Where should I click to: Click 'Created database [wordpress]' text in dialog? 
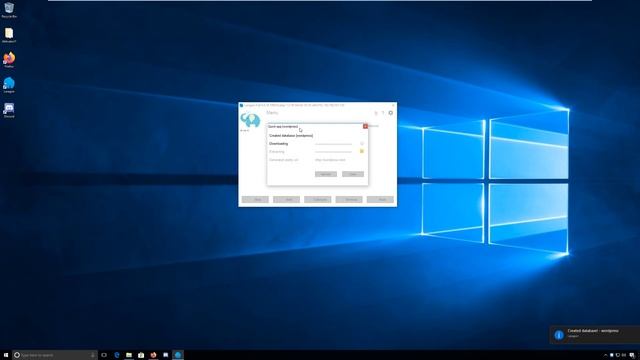[291, 136]
